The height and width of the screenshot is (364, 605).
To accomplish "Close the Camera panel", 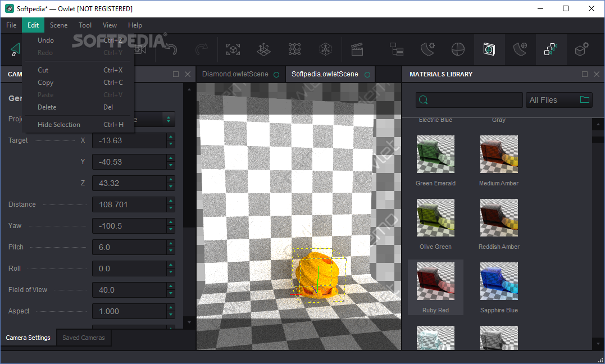I will [x=188, y=74].
